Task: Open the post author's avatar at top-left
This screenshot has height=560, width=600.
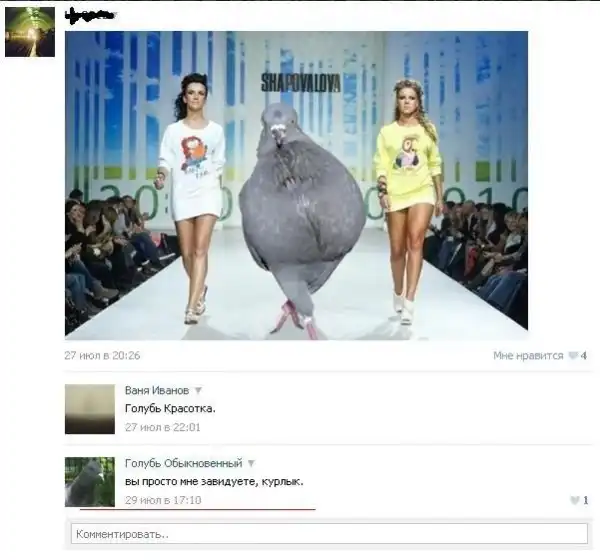Action: point(30,32)
